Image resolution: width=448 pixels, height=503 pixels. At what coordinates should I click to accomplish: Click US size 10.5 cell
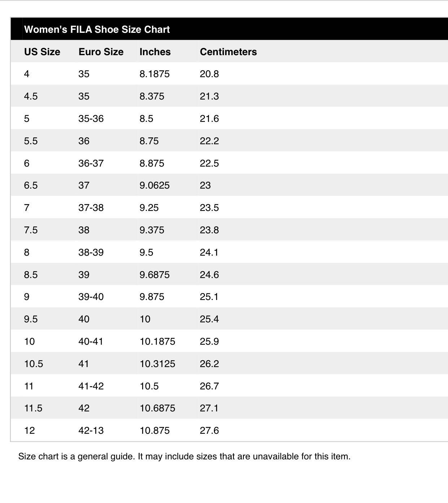tap(34, 364)
